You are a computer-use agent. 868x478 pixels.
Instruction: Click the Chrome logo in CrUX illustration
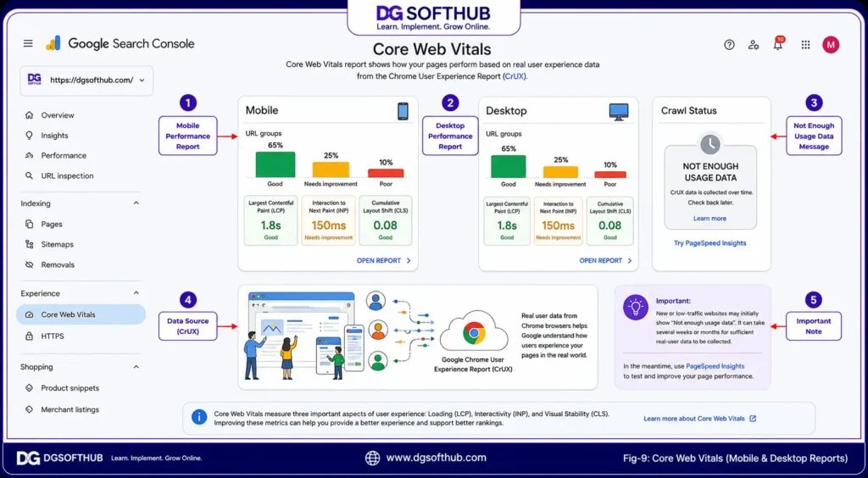tap(474, 333)
